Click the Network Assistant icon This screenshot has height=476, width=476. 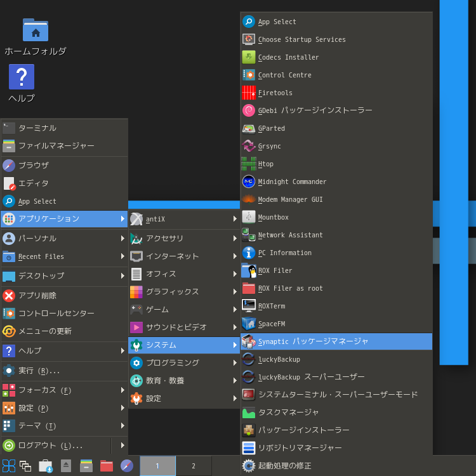click(249, 235)
